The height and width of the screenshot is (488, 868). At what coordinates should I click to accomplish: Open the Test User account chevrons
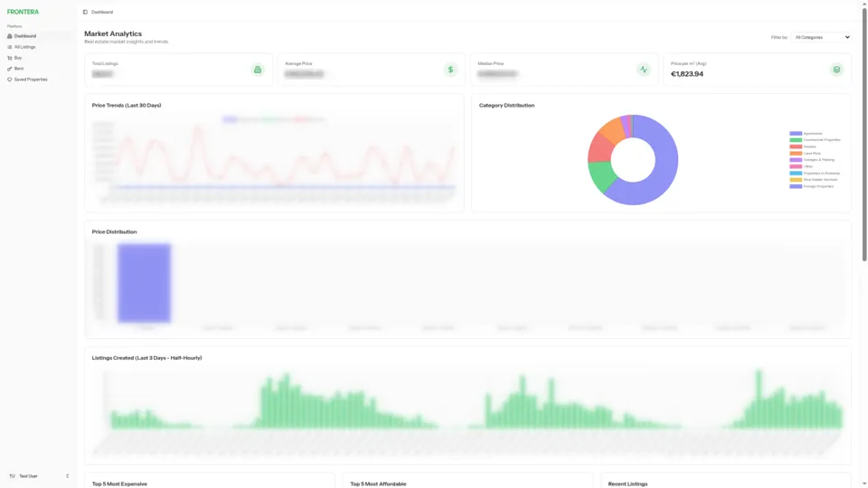68,476
